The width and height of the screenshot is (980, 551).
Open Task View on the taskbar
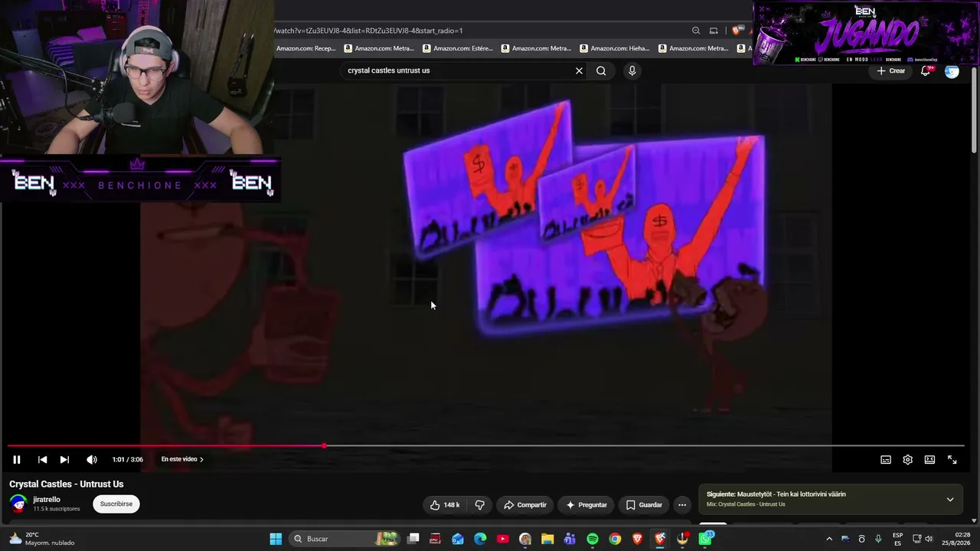click(x=413, y=539)
